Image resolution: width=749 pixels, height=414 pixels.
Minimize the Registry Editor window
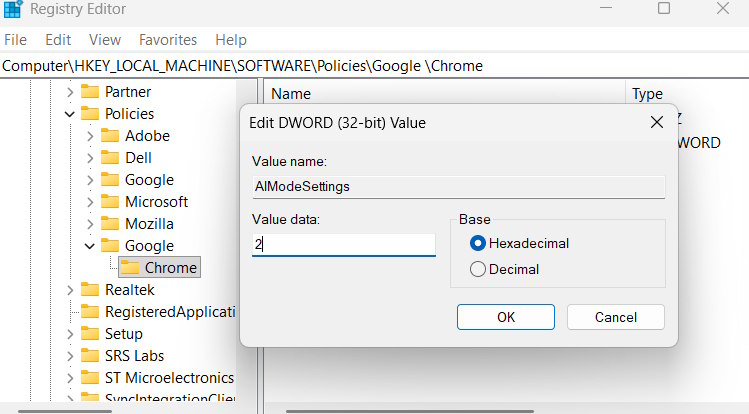point(606,8)
